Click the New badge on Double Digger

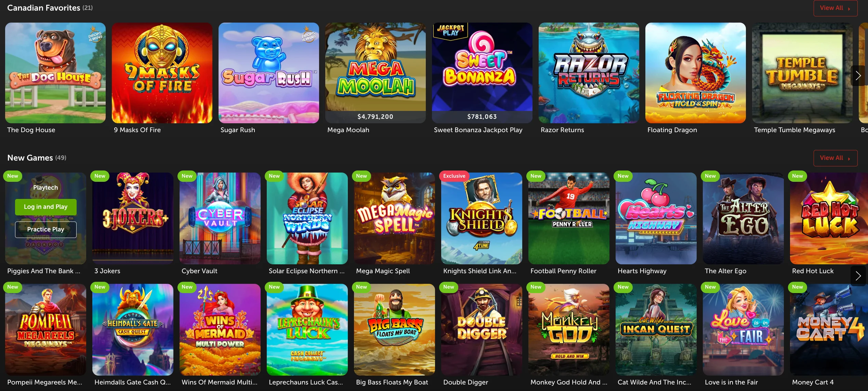449,287
